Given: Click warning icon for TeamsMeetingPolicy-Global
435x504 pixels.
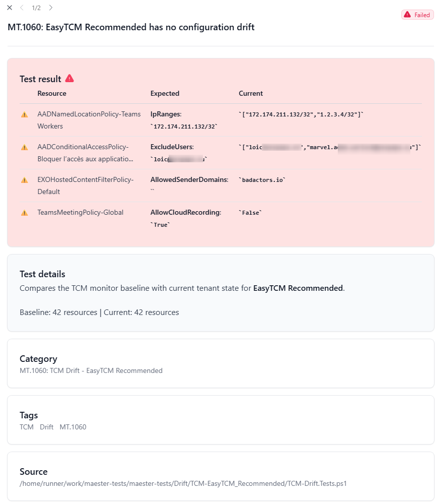Looking at the screenshot, I should 24,213.
